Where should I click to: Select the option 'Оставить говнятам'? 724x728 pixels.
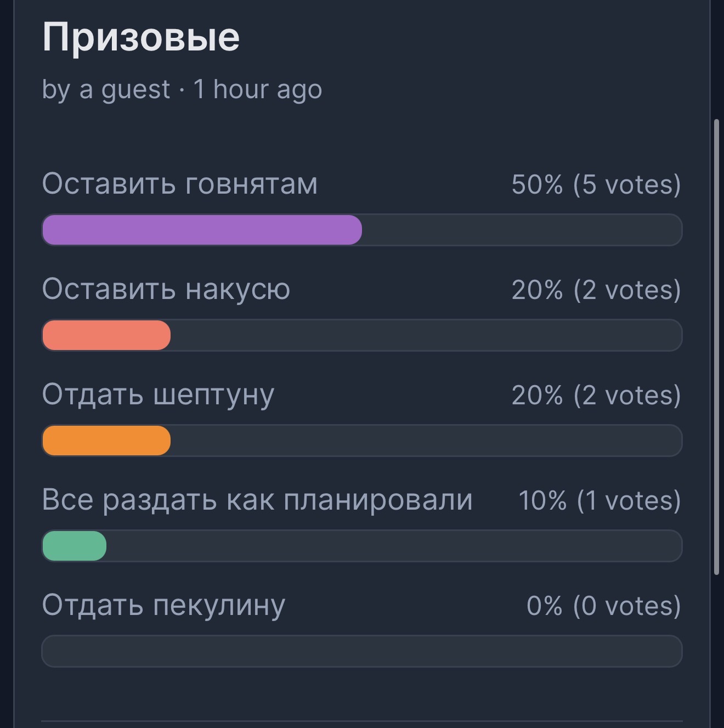point(180,184)
